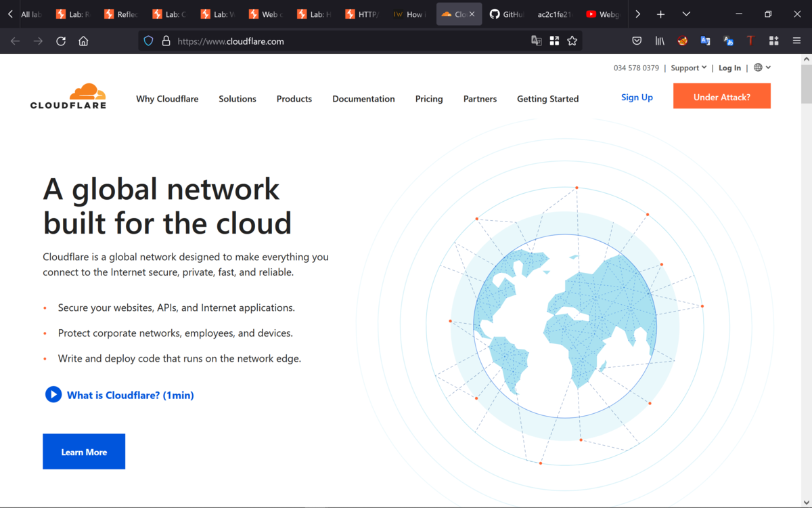Switch to the ac2c1fe21 tab
Viewport: 812px width, 508px height.
(x=556, y=14)
